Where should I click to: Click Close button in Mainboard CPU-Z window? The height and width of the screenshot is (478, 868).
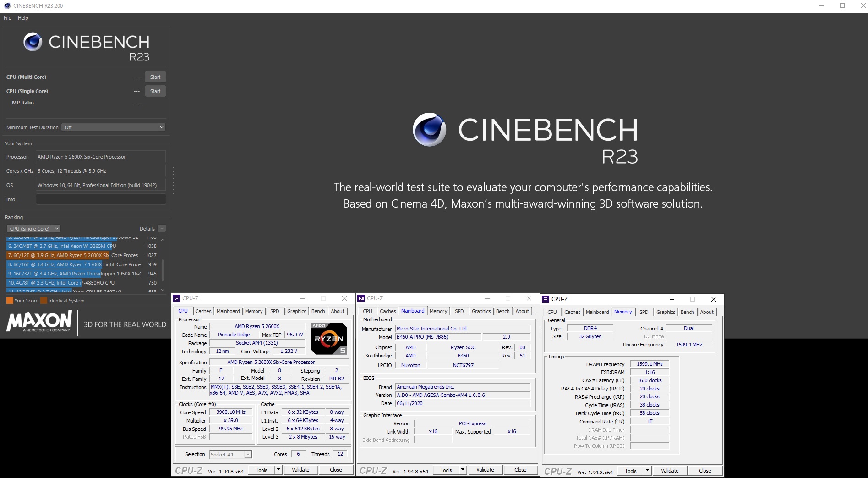pos(520,470)
